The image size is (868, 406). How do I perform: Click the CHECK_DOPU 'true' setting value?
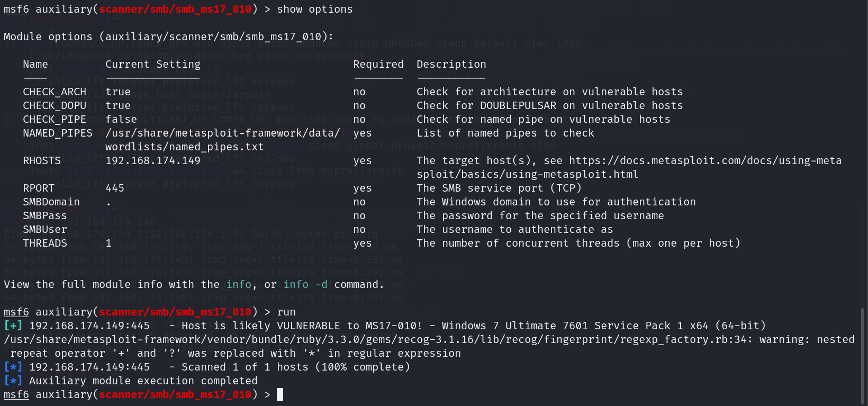point(118,105)
